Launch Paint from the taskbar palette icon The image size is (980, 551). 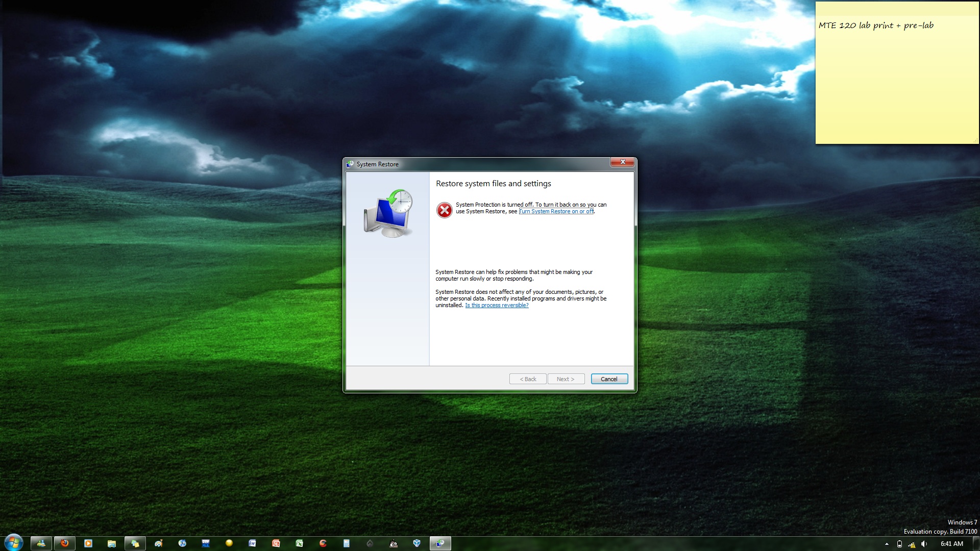[159, 543]
